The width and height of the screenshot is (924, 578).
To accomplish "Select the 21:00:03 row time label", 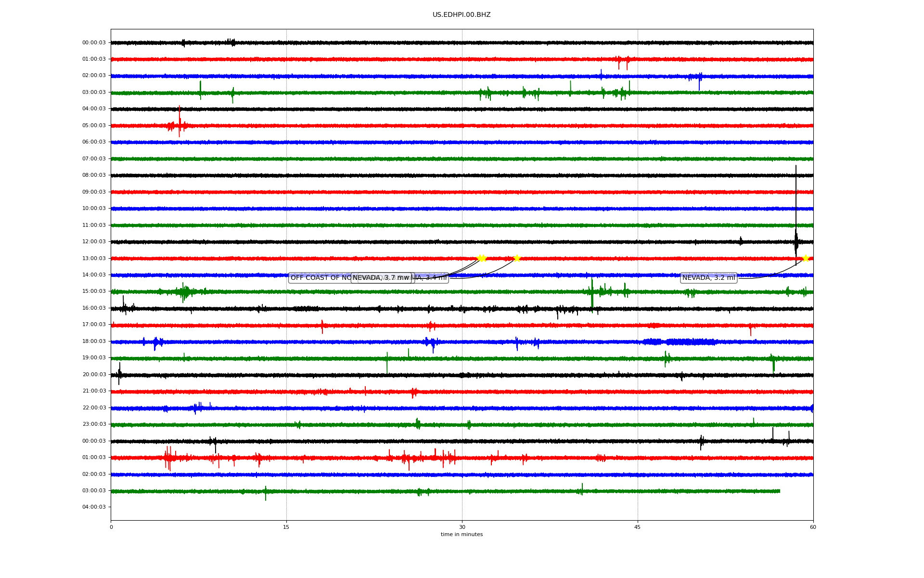I will click(94, 391).
